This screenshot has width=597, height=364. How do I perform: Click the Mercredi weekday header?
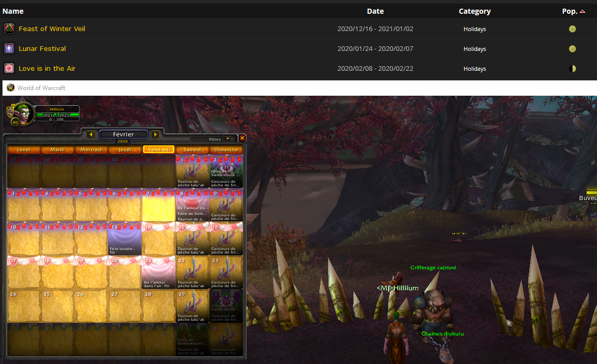coord(91,150)
